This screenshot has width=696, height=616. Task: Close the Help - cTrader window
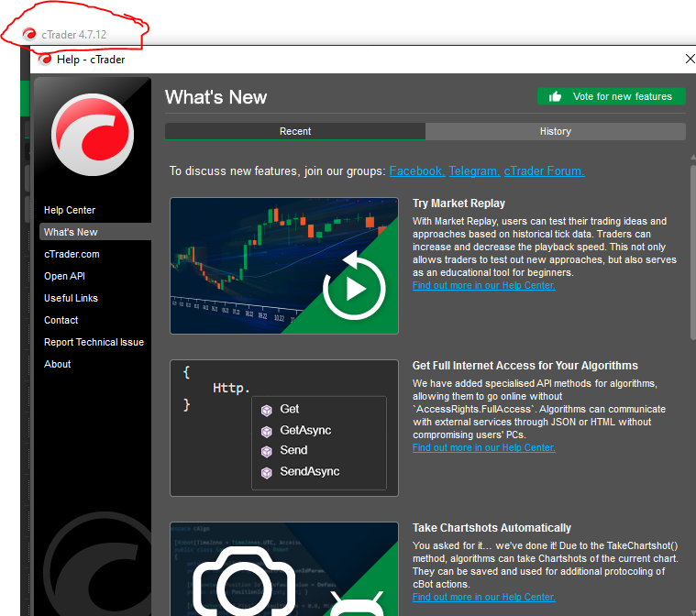690,59
